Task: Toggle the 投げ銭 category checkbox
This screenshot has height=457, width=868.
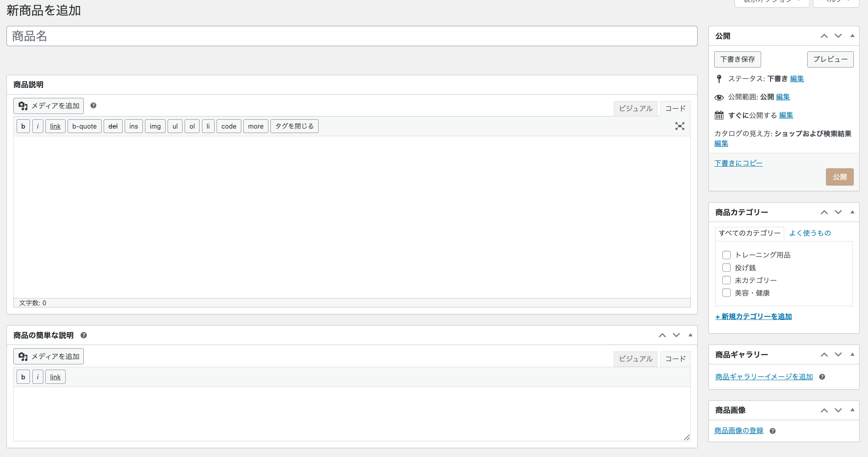Action: coord(726,268)
